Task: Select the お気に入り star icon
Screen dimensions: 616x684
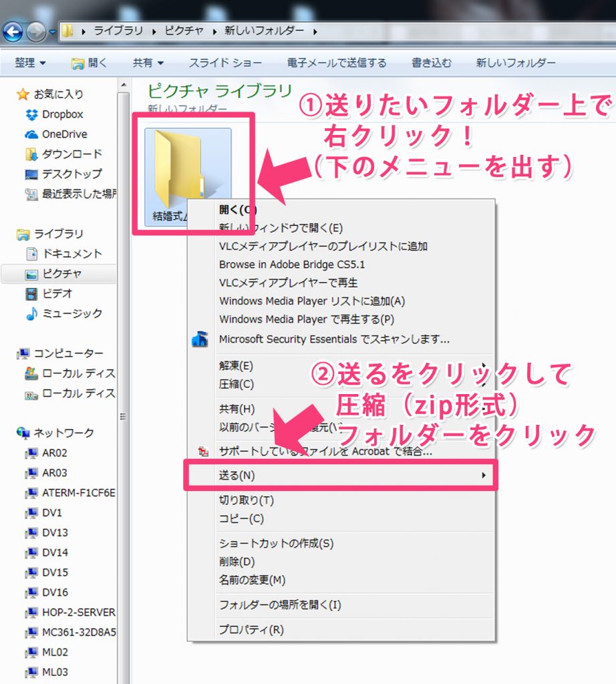Action: pos(23,94)
